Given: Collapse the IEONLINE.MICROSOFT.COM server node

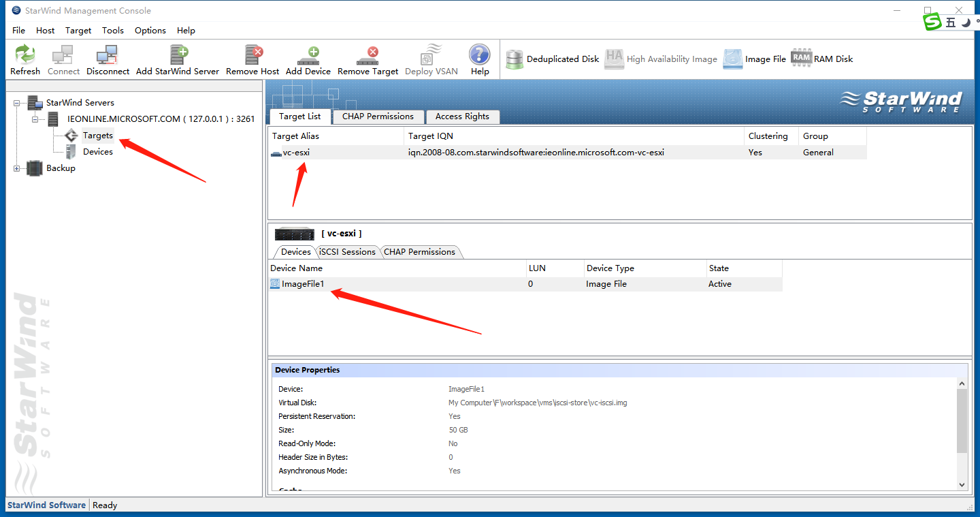Looking at the screenshot, I should (35, 119).
